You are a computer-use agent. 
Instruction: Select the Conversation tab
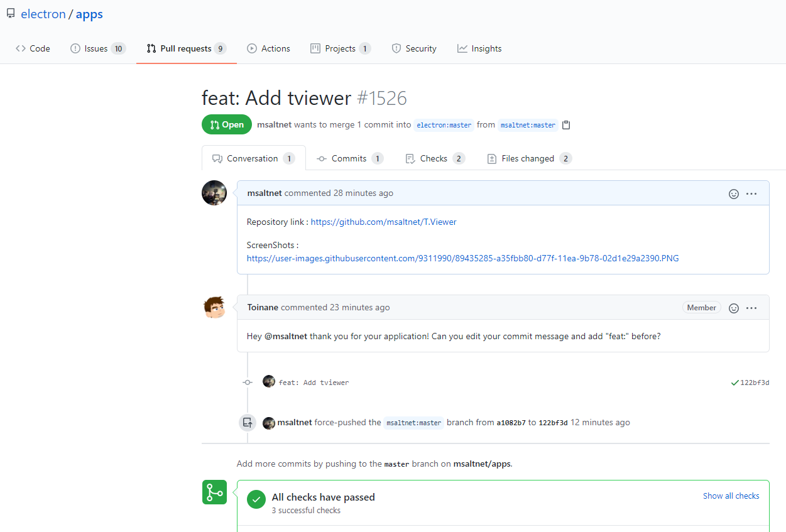[254, 158]
